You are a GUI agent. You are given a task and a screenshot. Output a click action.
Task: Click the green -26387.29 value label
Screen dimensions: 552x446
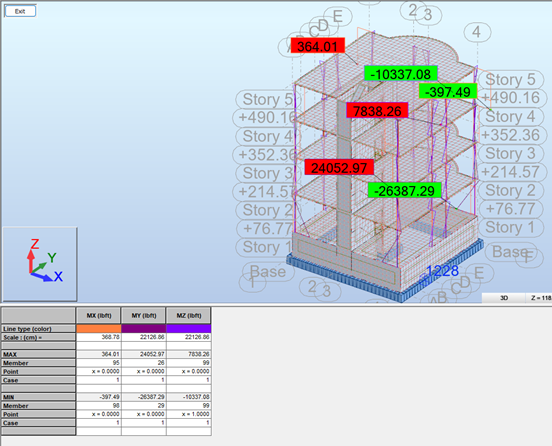404,190
